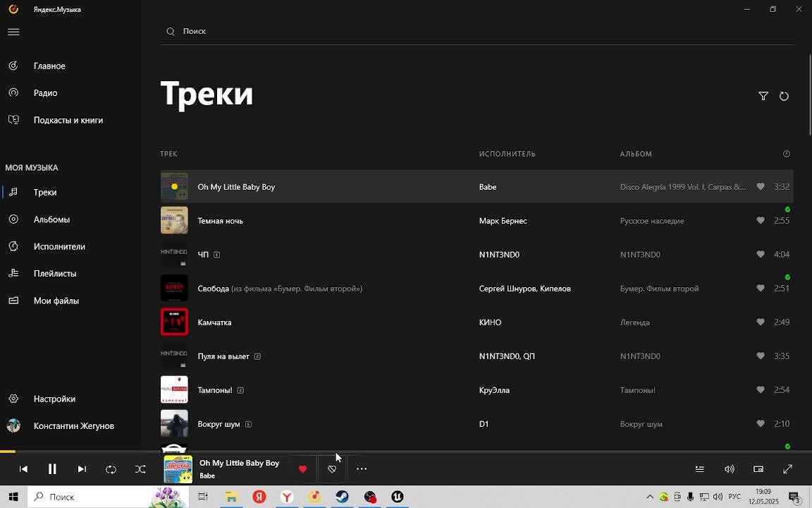Open Плейлисты in the sidebar
Image resolution: width=812 pixels, height=508 pixels.
pyautogui.click(x=55, y=273)
